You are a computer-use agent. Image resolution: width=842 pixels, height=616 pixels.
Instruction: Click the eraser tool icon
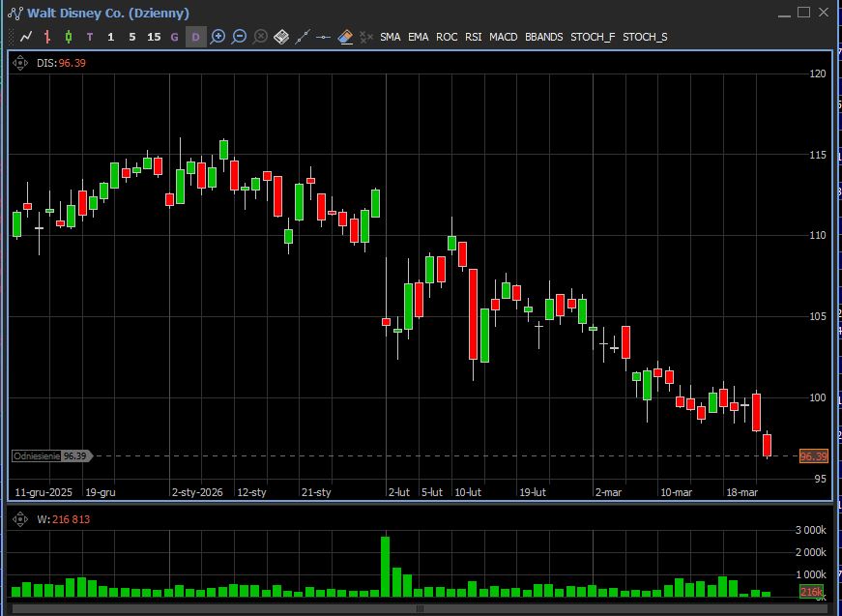pyautogui.click(x=345, y=37)
